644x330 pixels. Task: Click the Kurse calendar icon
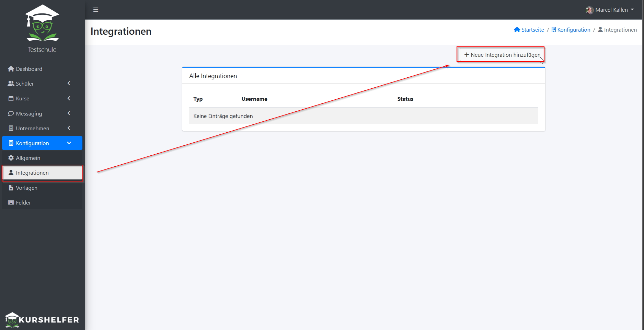point(11,98)
